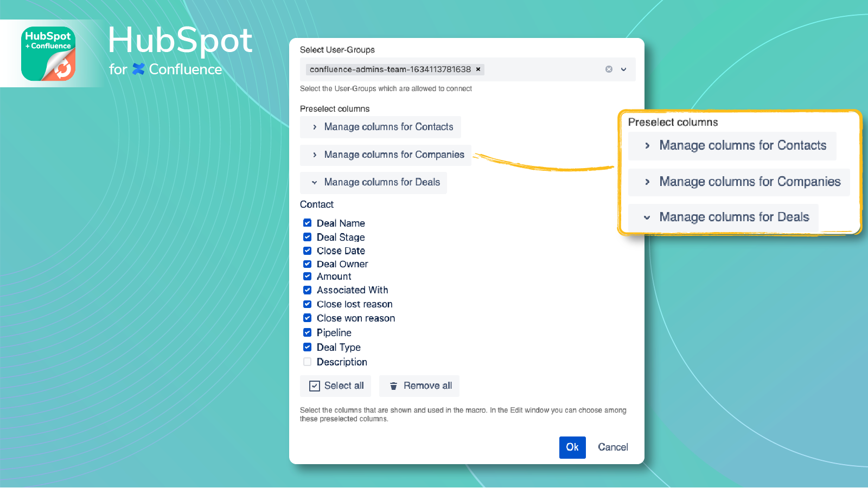Click the checkmark icon in Select all

(x=314, y=386)
